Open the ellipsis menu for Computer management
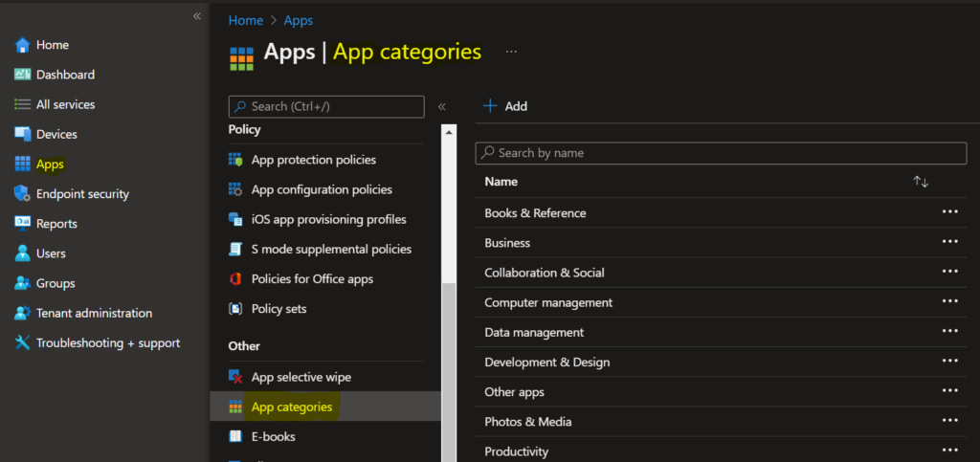Screen dimensions: 980x462 point(950,301)
